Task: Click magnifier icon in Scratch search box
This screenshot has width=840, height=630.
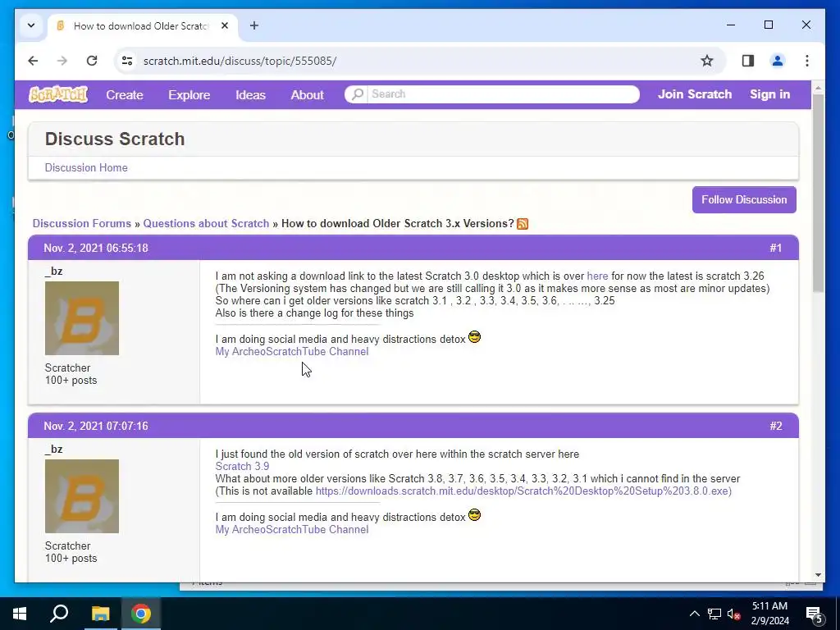Action: point(358,94)
